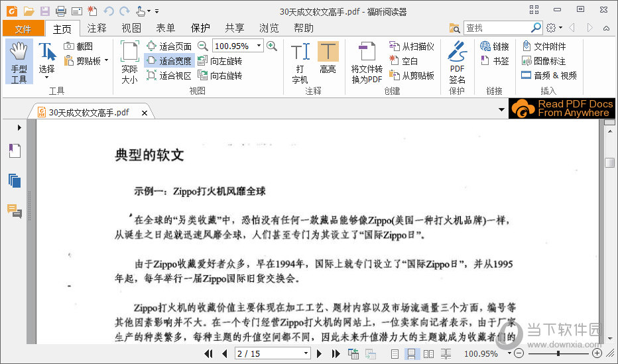Create PDF from clipboard (从剪贴板)
The width and height of the screenshot is (618, 364).
[412, 75]
